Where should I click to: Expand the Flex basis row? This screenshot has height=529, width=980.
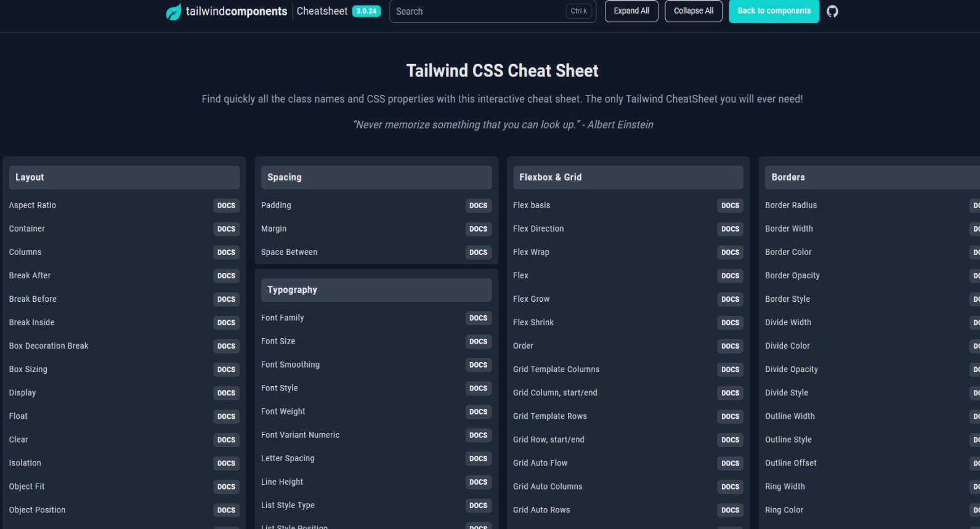[x=628, y=206]
